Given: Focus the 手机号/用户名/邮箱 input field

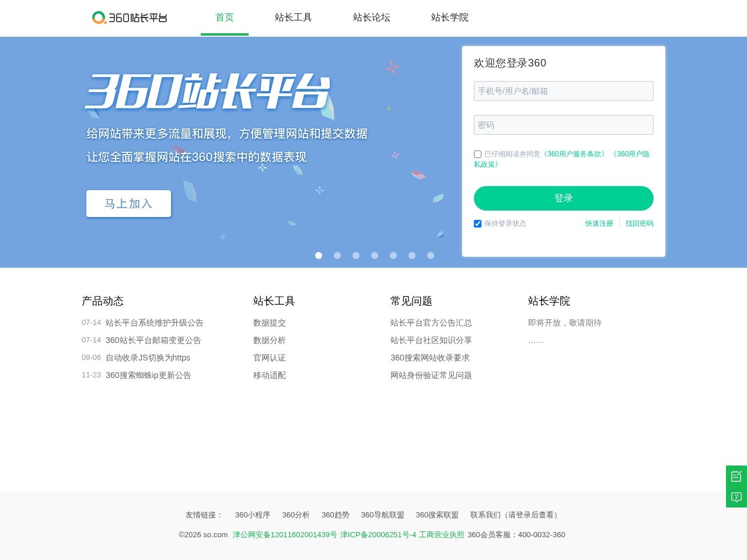Looking at the screenshot, I should pos(563,91).
